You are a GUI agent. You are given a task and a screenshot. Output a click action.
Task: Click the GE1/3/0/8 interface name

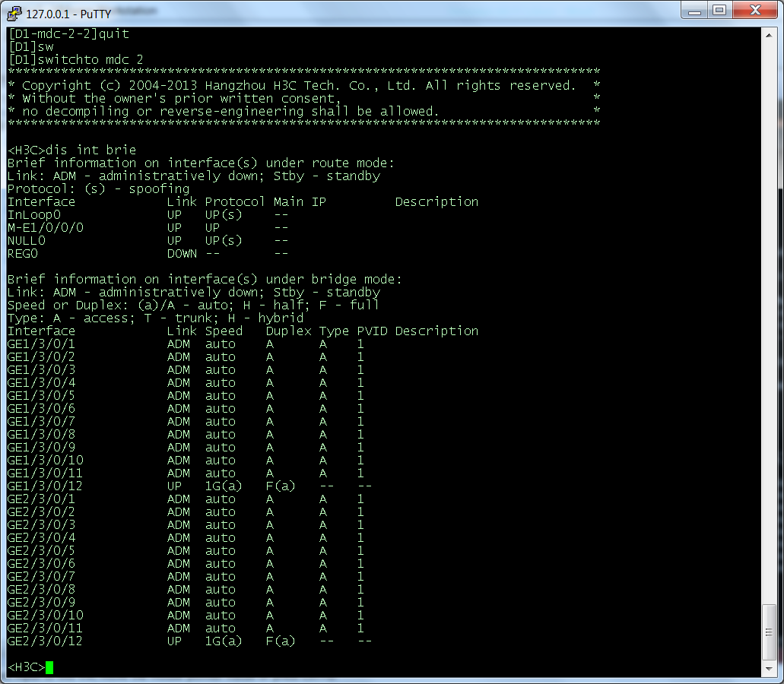coord(42,435)
